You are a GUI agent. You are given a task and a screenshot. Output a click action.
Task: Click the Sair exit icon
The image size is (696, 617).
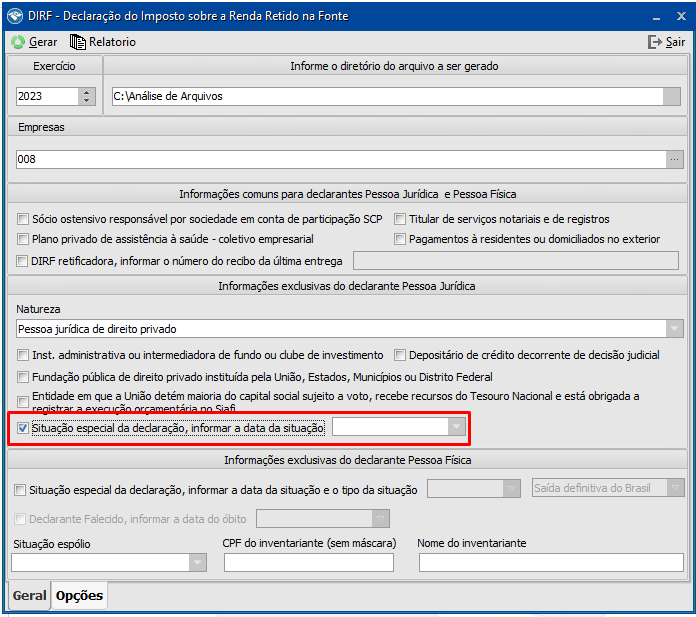click(654, 42)
